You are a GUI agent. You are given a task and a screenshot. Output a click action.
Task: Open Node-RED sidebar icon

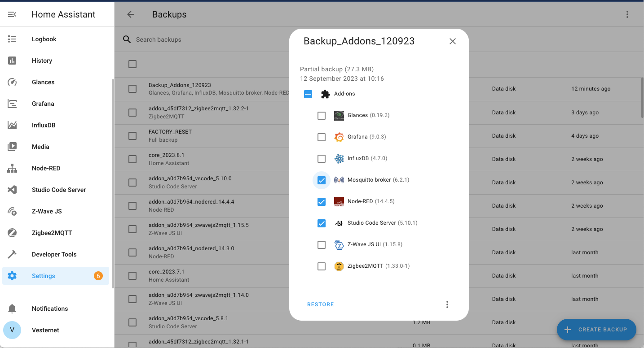12,168
